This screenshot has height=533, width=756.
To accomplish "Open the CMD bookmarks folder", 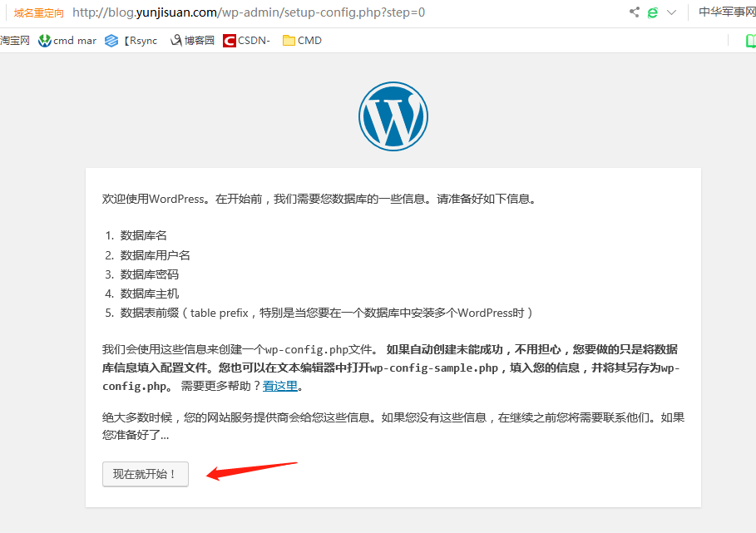I will click(x=302, y=41).
